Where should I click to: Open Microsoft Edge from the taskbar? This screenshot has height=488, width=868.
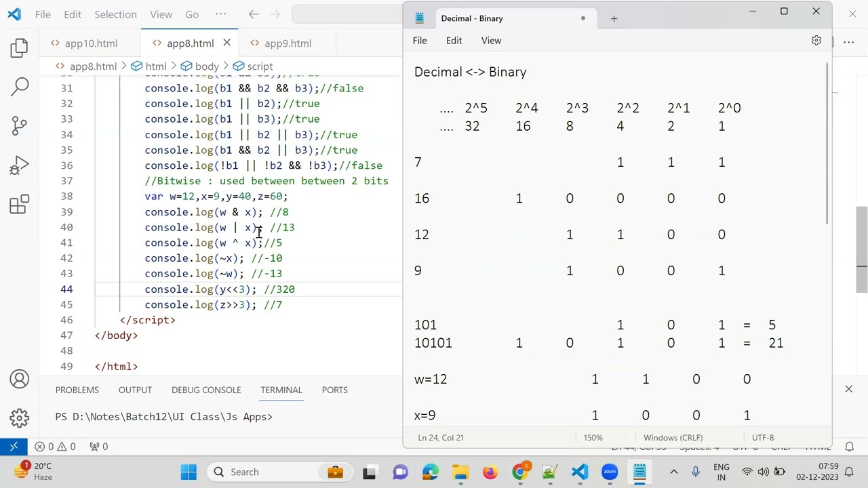[431, 472]
